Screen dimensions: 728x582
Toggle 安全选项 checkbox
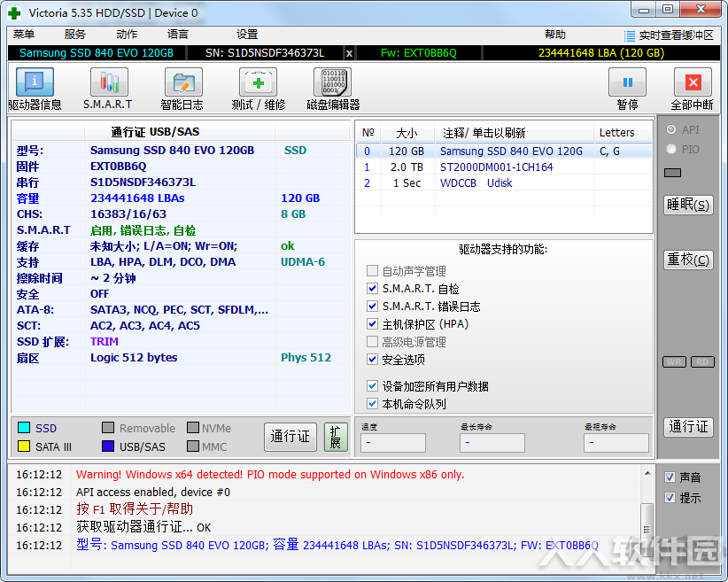point(372,360)
